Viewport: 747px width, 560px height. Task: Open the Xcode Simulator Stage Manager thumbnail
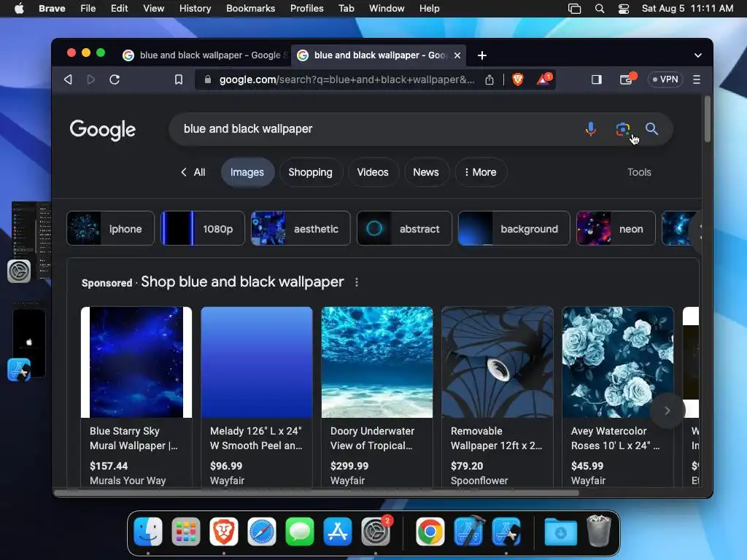tap(28, 344)
